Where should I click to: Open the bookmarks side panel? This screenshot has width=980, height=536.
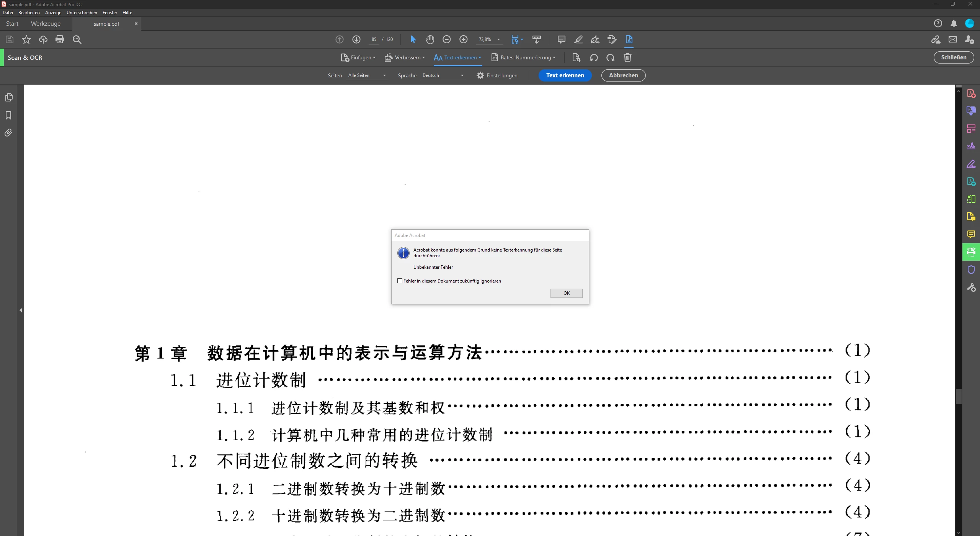pos(9,115)
